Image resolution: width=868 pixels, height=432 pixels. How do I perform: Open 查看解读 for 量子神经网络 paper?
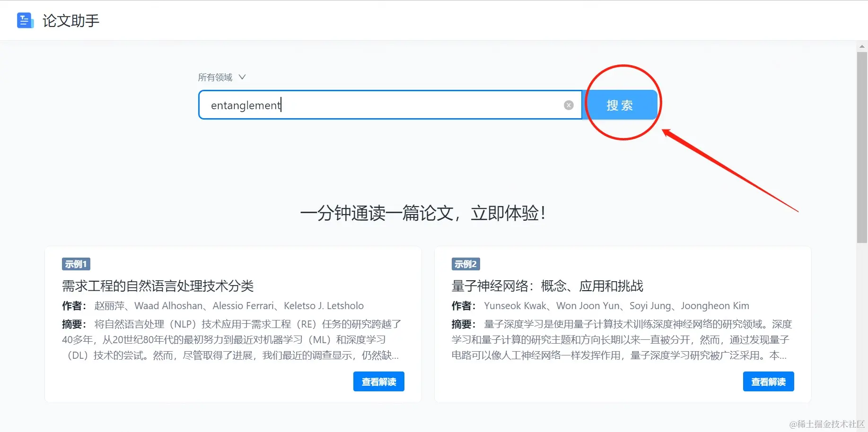click(x=768, y=381)
